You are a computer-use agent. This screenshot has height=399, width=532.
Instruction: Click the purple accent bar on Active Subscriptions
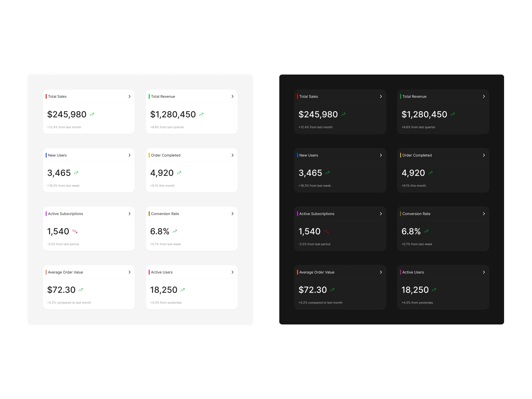tap(46, 214)
